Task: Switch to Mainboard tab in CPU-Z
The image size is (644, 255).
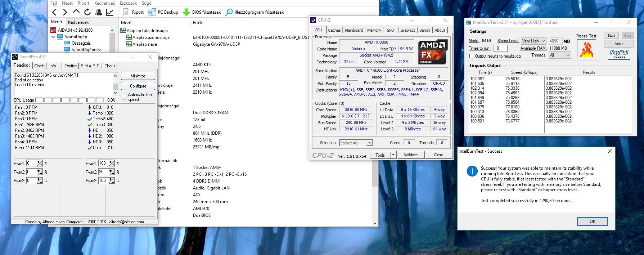Action: 354,30
